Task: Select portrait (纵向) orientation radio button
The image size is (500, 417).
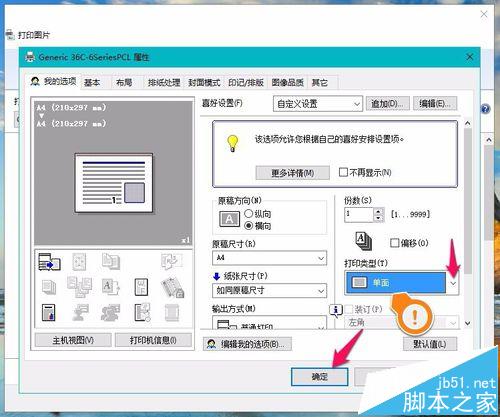Action: click(x=249, y=213)
